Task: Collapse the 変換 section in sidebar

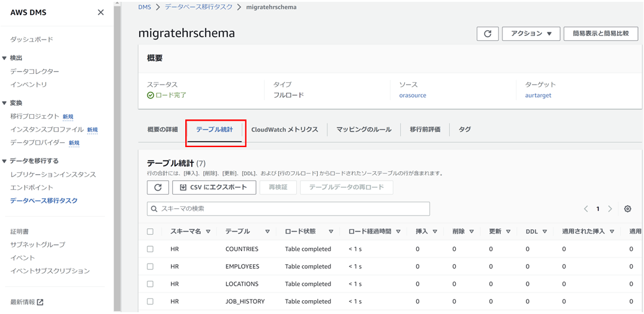Action: (x=4, y=103)
